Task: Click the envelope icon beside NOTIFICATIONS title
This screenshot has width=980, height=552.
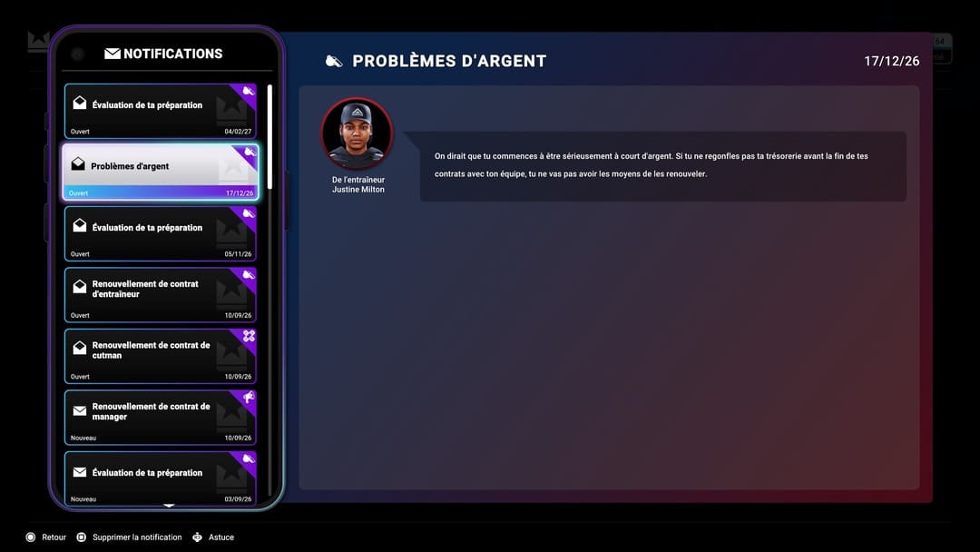Action: pos(113,54)
